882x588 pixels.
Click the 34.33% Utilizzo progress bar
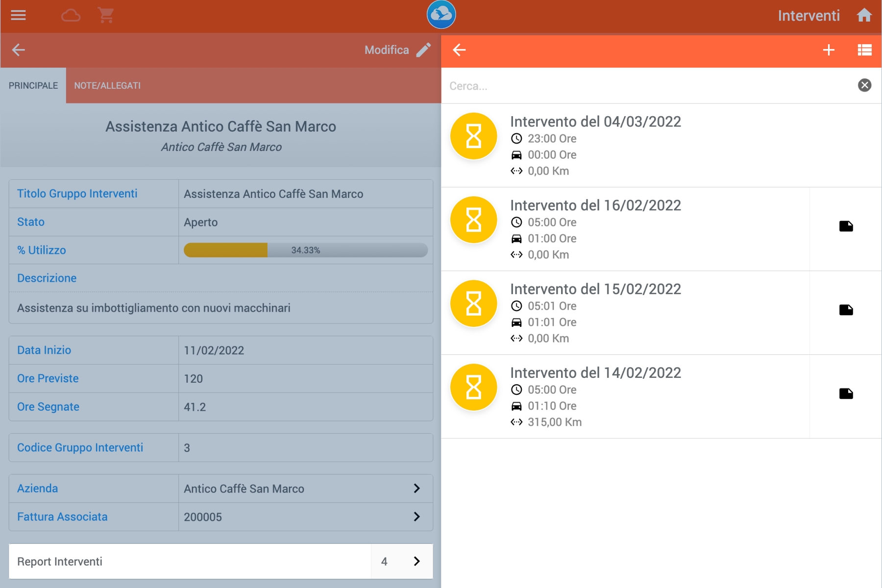click(306, 250)
